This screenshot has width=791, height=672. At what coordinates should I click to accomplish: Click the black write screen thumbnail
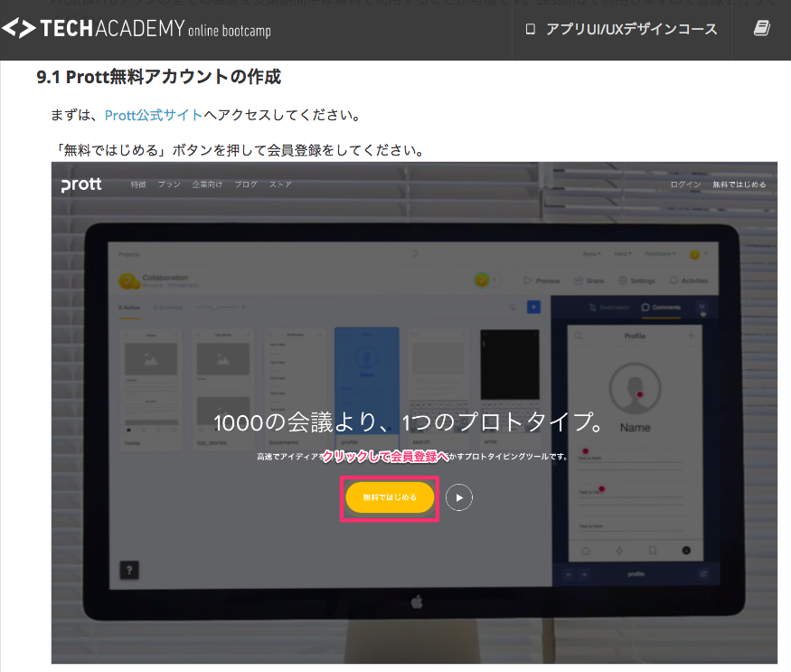click(x=510, y=364)
